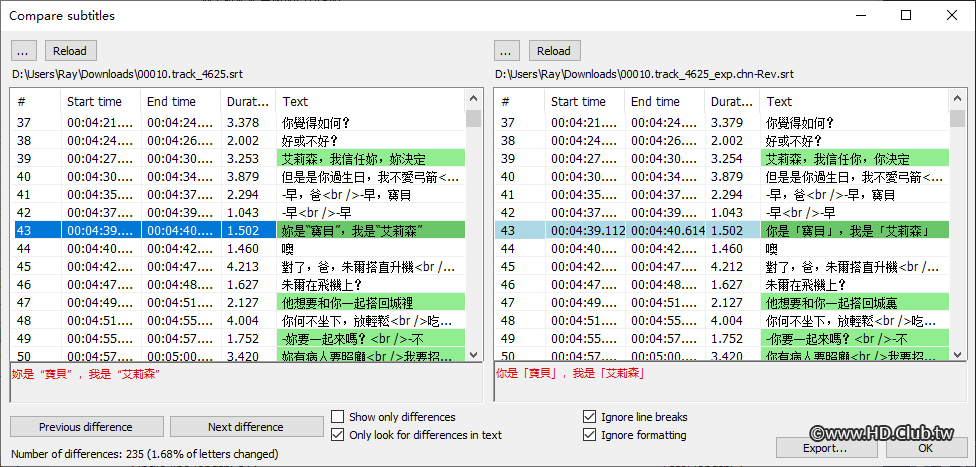Click left list Text column header
Screen dimensions: 976x467
pos(371,101)
